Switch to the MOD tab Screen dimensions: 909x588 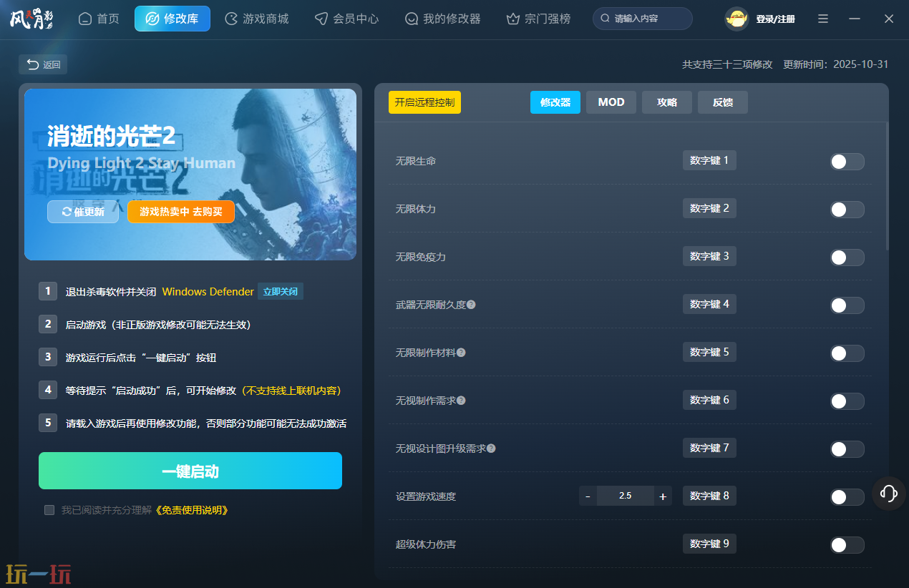[x=611, y=102]
